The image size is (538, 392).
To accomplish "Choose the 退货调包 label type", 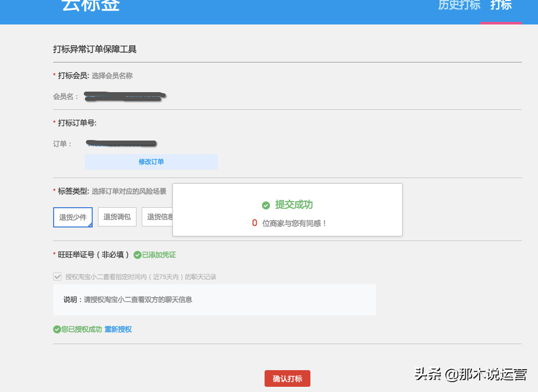I will click(117, 217).
